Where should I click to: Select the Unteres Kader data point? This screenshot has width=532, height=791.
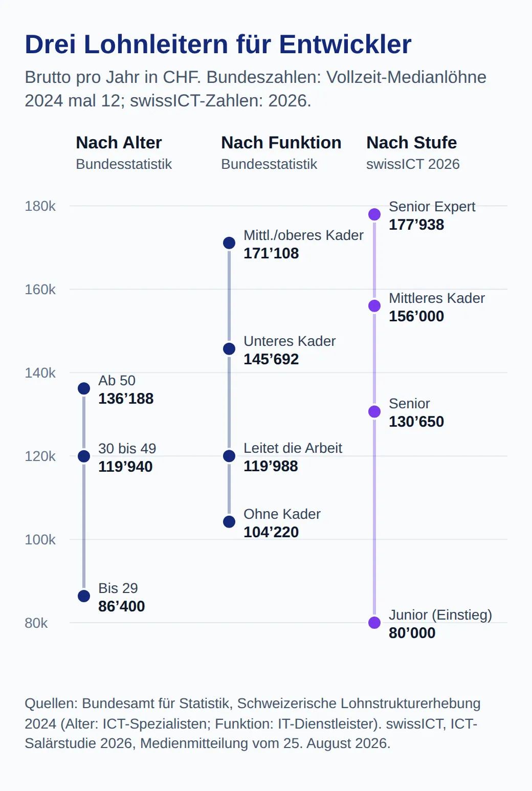coord(229,349)
